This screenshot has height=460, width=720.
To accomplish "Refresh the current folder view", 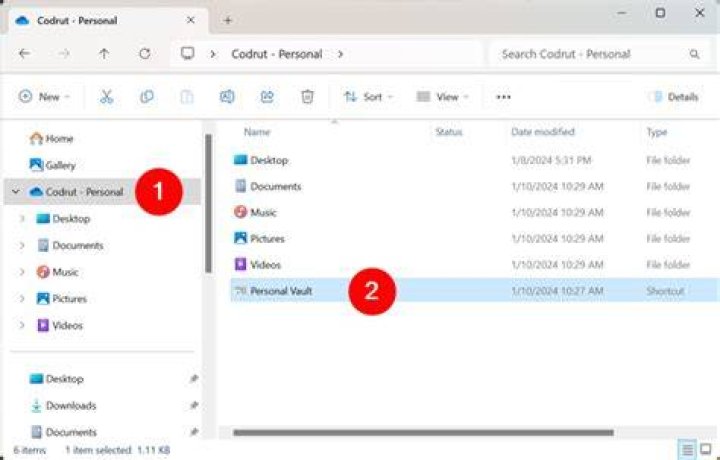I will 145,54.
